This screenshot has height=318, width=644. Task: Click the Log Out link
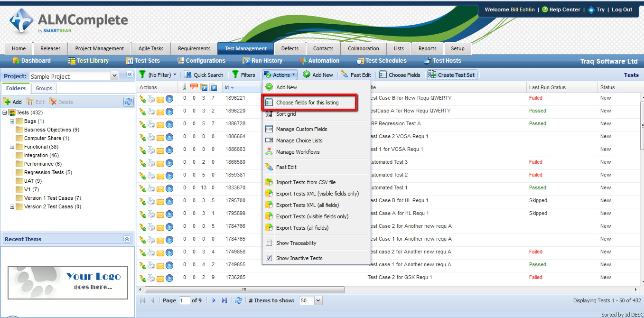click(622, 9)
